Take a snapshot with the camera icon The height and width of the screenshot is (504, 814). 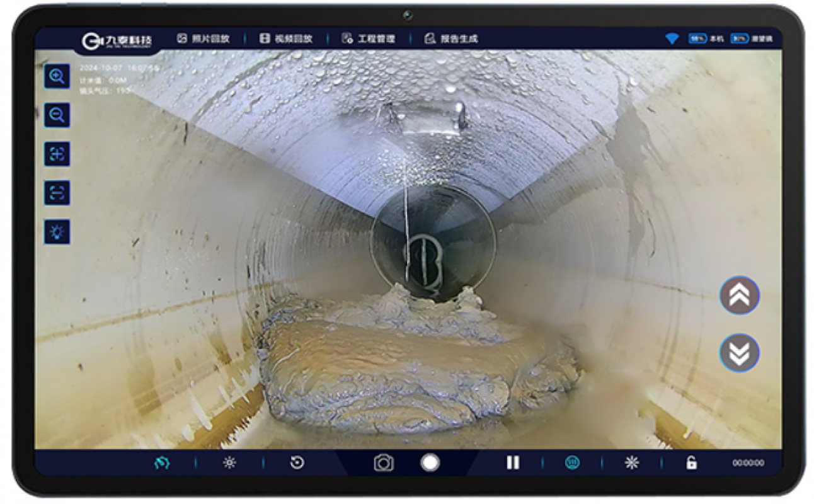[x=384, y=463]
